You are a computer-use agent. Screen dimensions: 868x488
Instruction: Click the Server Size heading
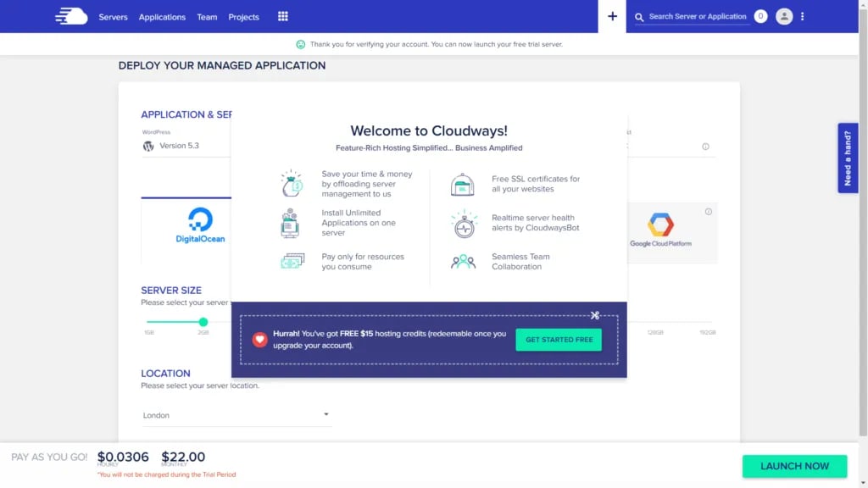(171, 291)
